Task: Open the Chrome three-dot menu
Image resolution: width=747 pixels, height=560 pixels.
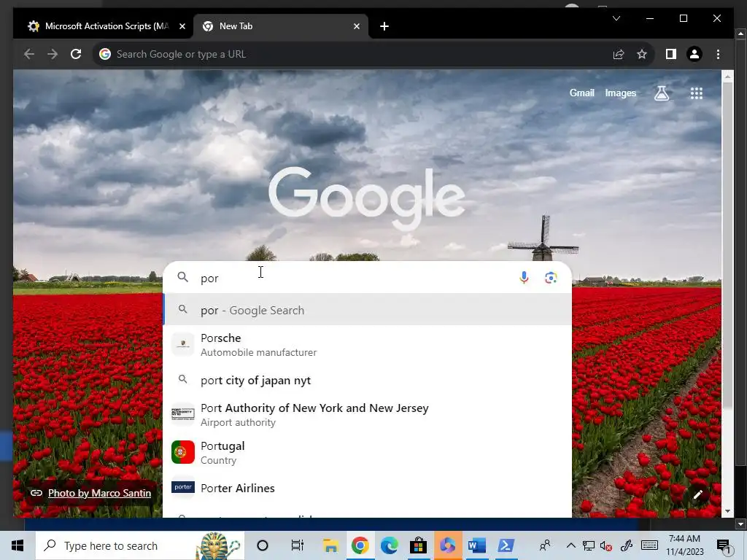Action: pos(718,54)
